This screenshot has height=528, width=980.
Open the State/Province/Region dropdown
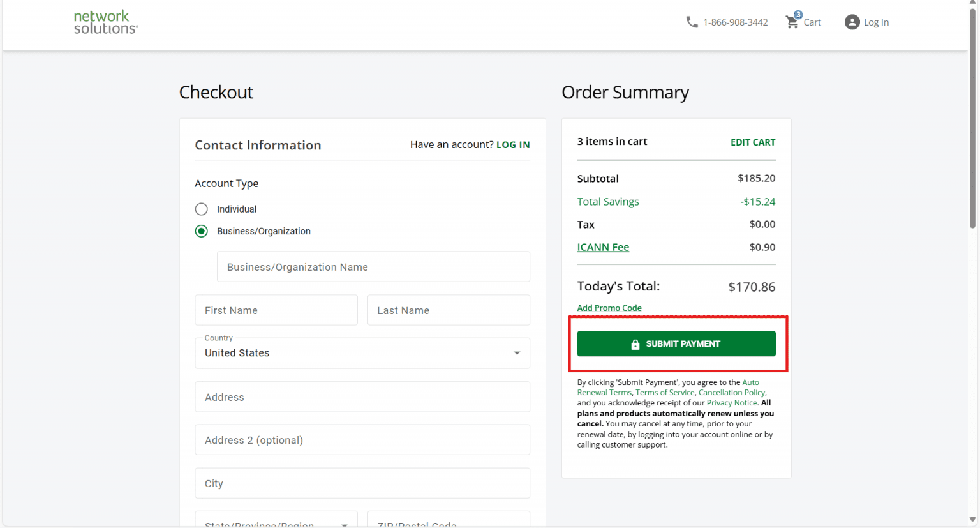click(x=276, y=519)
